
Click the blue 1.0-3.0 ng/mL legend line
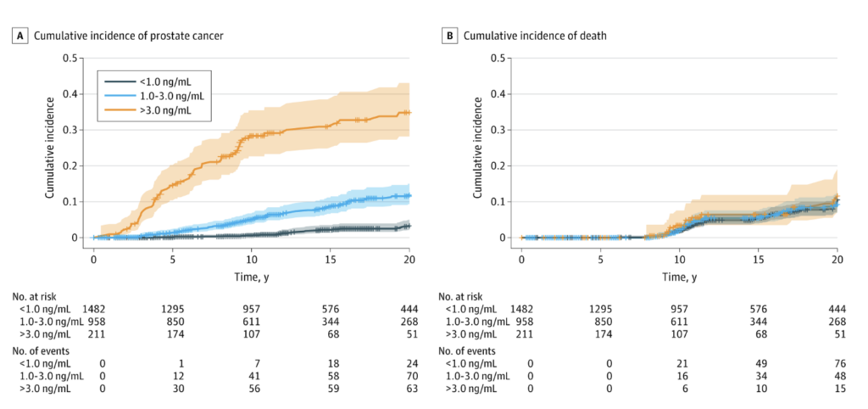pos(114,95)
